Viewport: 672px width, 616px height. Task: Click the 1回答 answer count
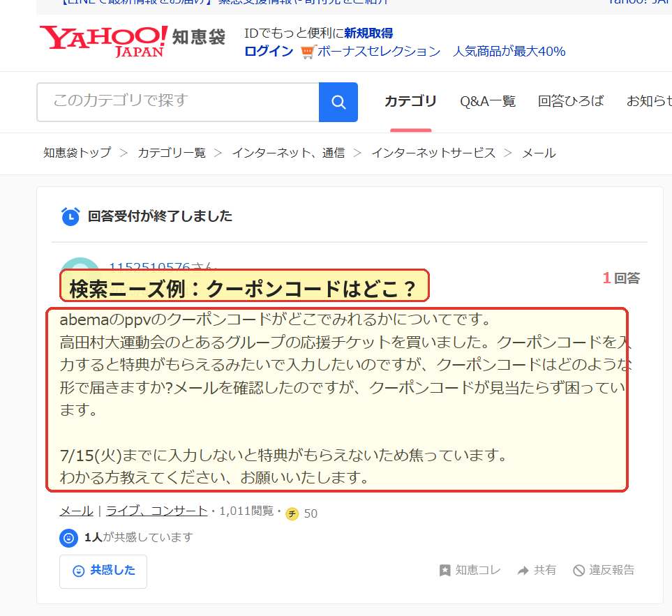pyautogui.click(x=622, y=278)
